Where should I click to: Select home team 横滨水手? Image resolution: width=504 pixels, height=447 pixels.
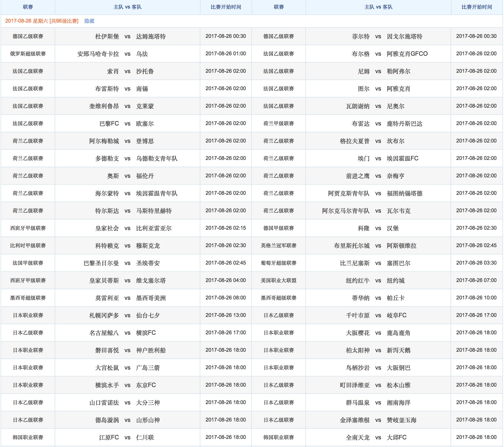tap(107, 385)
